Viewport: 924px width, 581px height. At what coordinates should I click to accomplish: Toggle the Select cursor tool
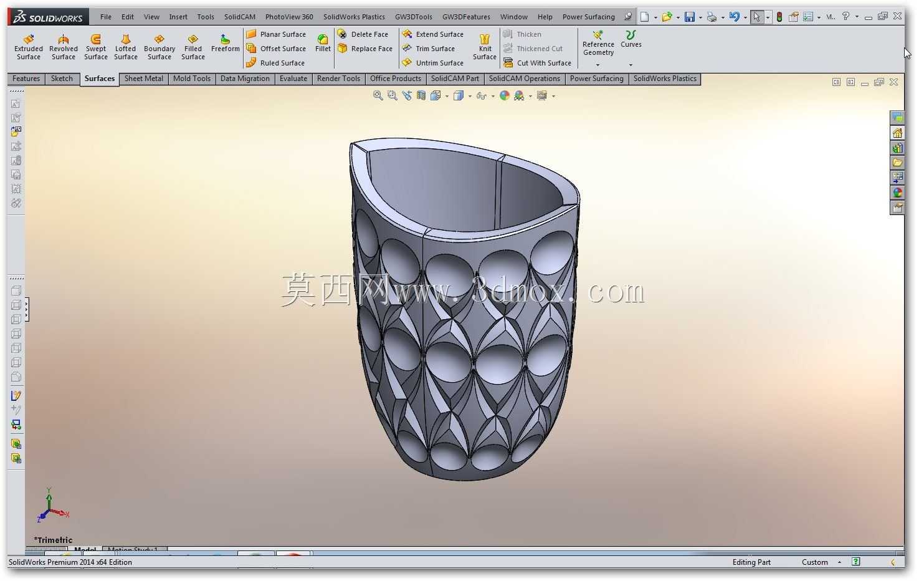coord(756,17)
